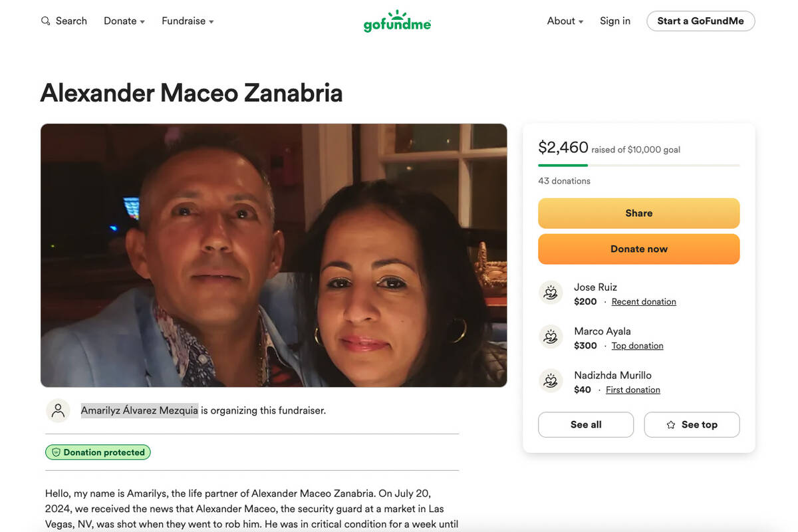Click the See all donations button
798x532 pixels.
pyautogui.click(x=586, y=425)
